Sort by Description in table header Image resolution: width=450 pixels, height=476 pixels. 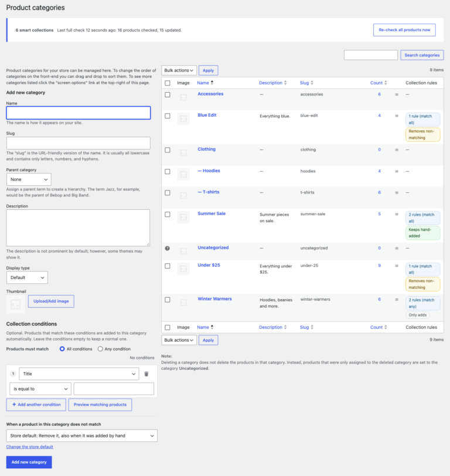[x=273, y=83]
